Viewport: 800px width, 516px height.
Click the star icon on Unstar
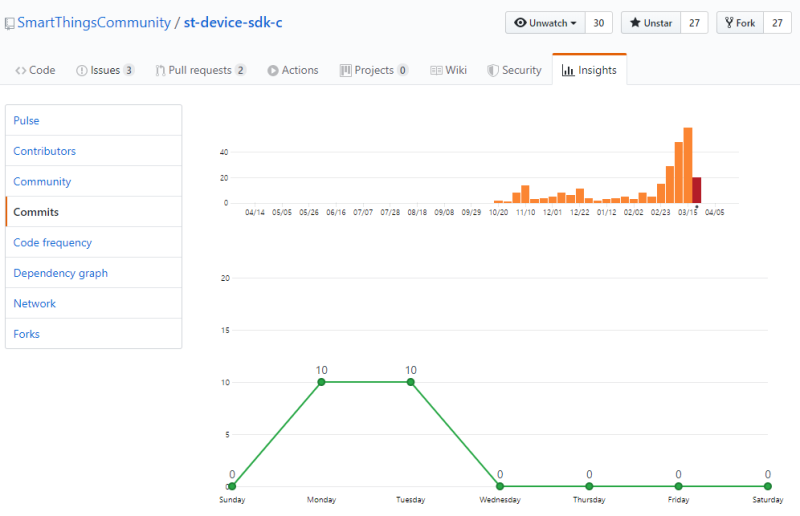tap(635, 23)
